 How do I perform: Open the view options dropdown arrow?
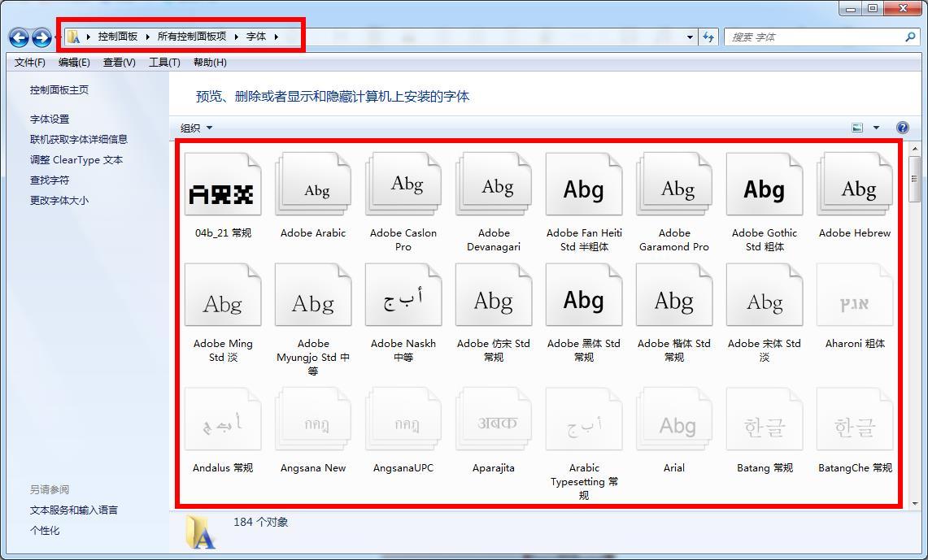[877, 128]
